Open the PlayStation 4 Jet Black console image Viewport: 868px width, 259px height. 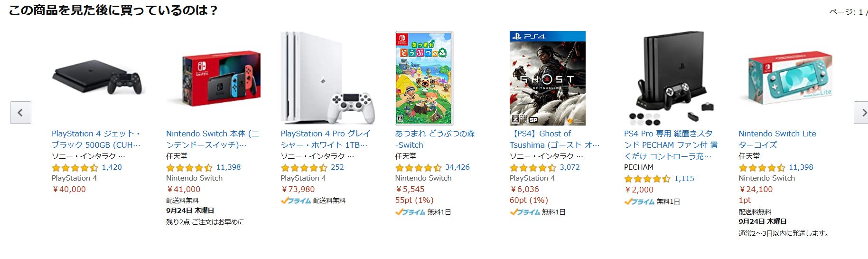[x=97, y=78]
